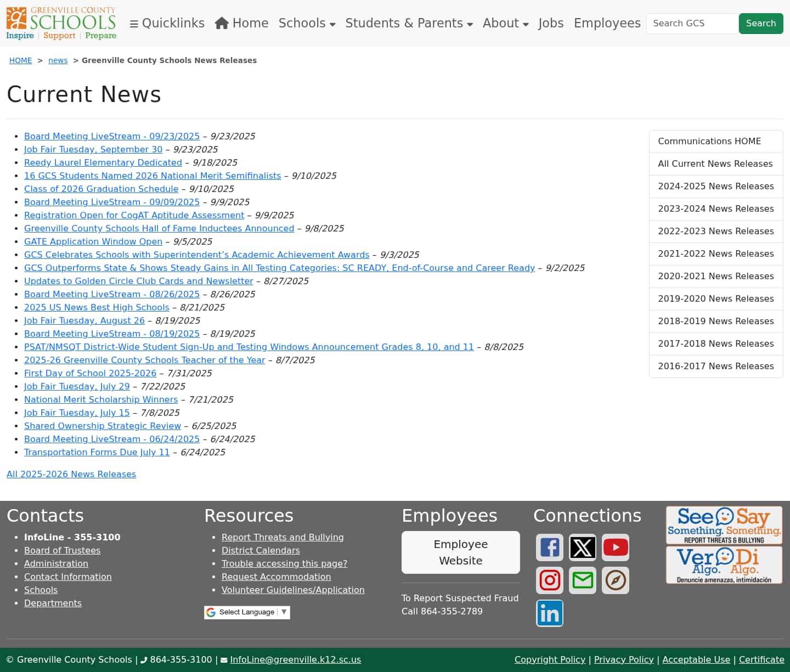The height and width of the screenshot is (672, 790).
Task: Click the Instagram icon
Action: point(549,580)
